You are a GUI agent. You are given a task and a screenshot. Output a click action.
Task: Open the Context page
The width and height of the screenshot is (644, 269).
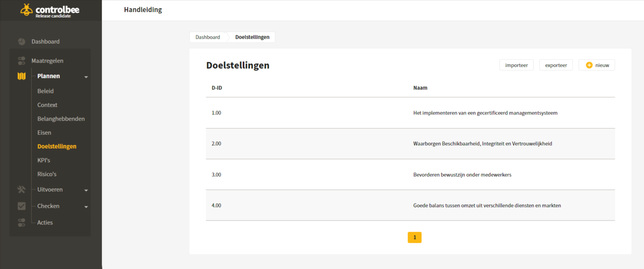[x=47, y=105]
